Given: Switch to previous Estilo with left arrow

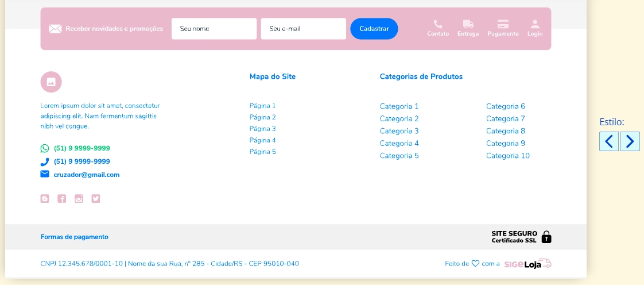Looking at the screenshot, I should (609, 141).
